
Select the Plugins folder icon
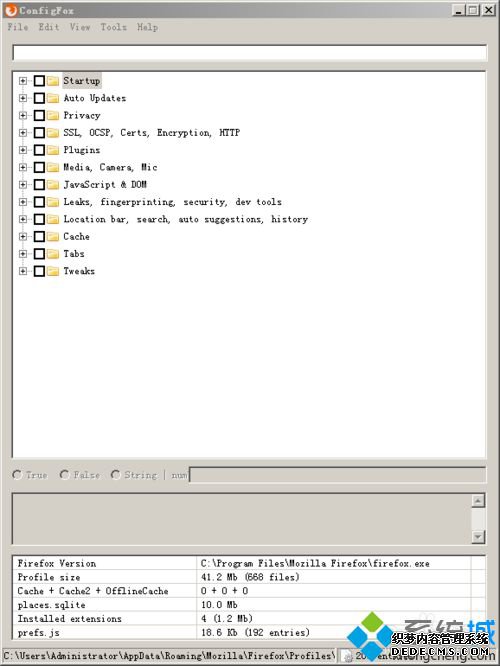53,150
